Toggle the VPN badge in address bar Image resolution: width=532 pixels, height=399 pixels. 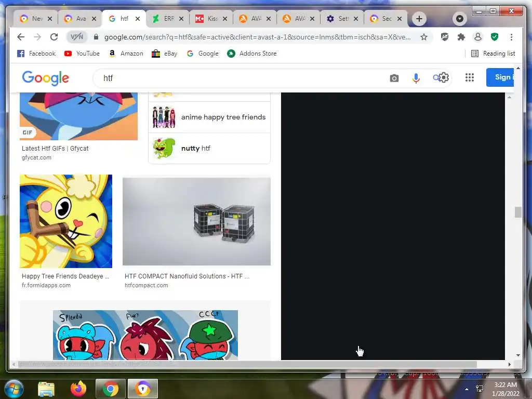click(x=77, y=37)
